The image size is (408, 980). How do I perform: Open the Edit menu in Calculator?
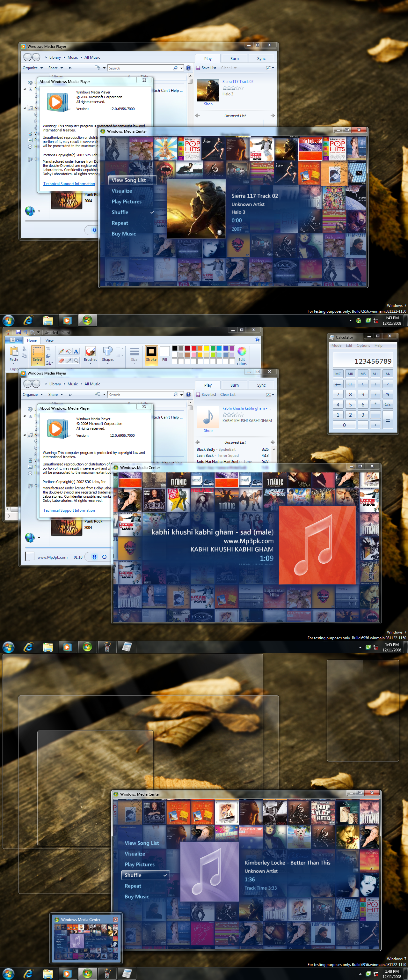click(349, 345)
